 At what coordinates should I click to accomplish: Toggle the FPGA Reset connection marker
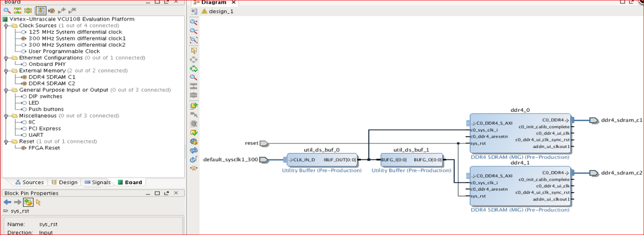tap(24, 148)
